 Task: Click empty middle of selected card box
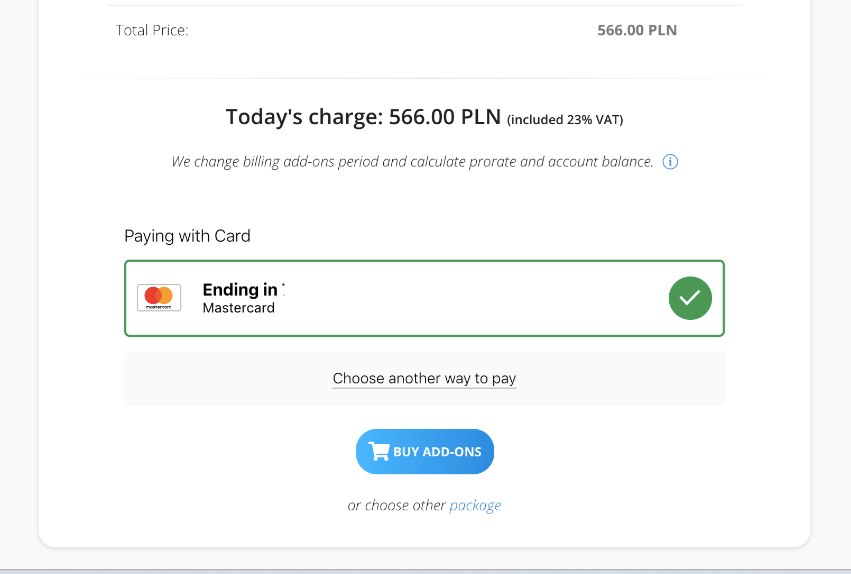[470, 298]
